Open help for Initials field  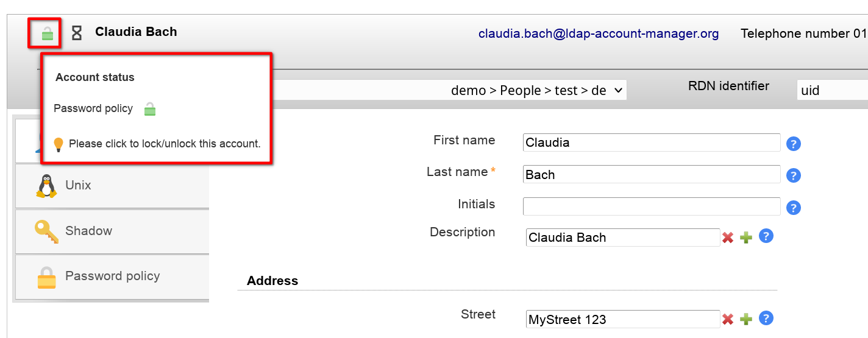pyautogui.click(x=793, y=208)
